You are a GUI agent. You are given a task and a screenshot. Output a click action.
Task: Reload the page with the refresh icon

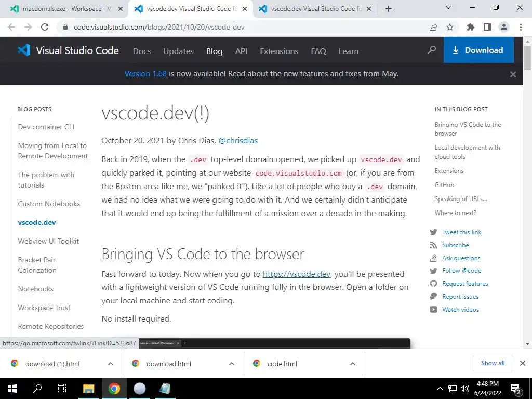[45, 27]
